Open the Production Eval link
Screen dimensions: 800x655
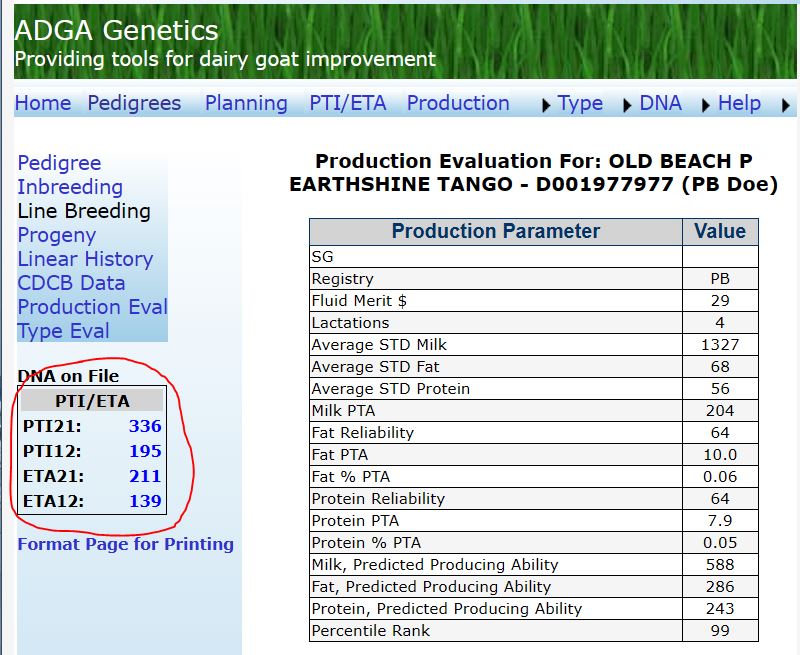[92, 307]
